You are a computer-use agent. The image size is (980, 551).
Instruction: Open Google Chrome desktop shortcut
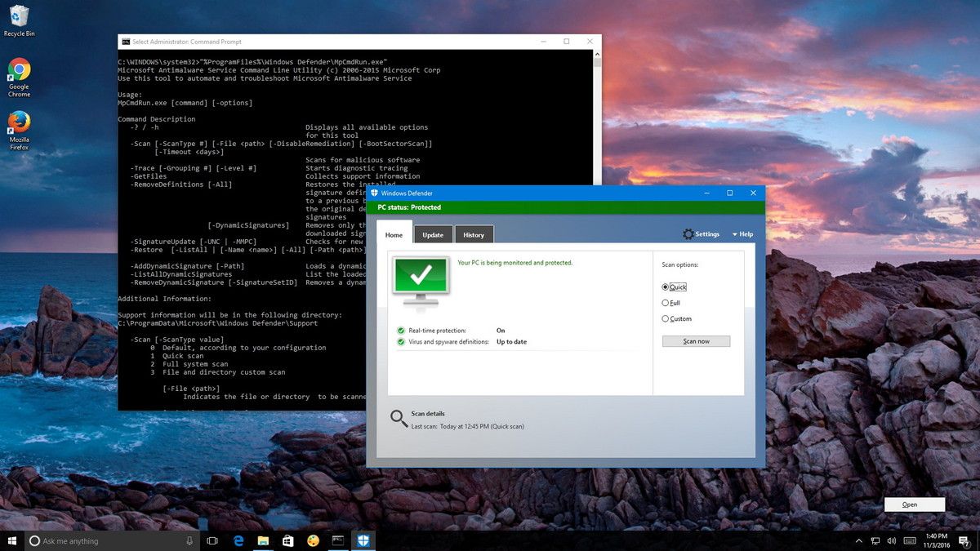[x=19, y=78]
